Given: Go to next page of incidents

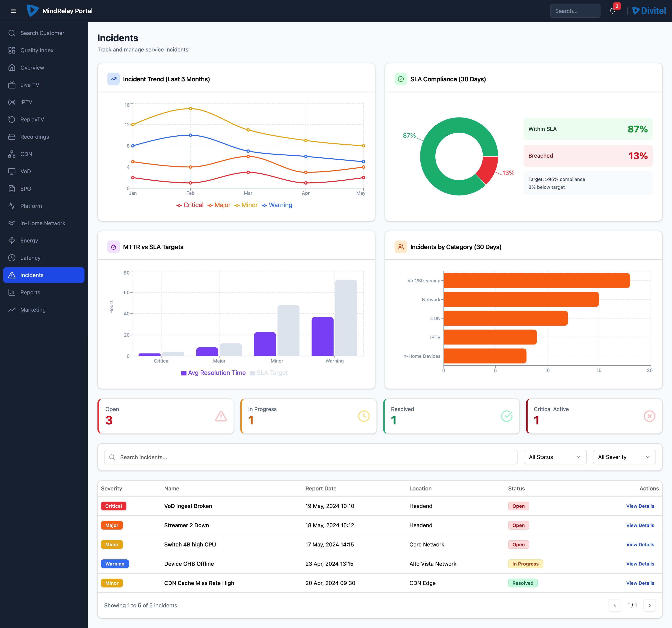Looking at the screenshot, I should tap(649, 605).
